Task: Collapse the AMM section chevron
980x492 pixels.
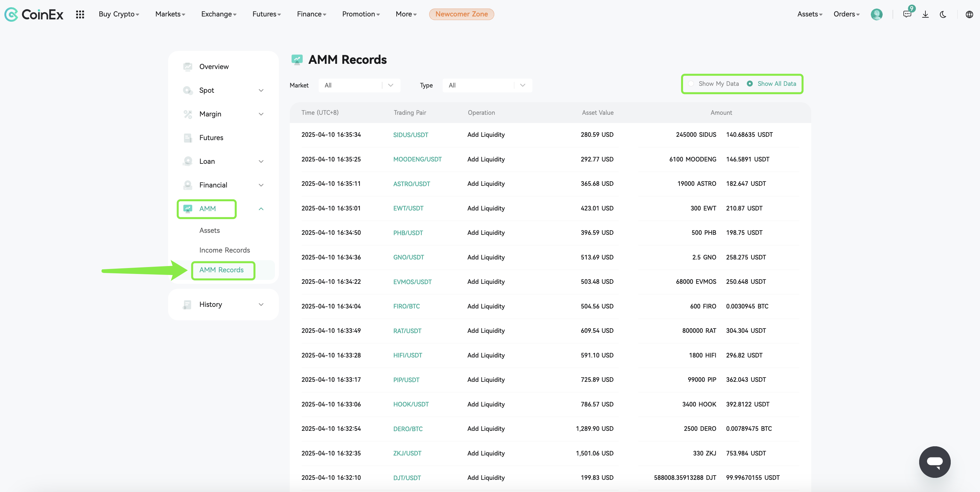Action: [x=261, y=209]
